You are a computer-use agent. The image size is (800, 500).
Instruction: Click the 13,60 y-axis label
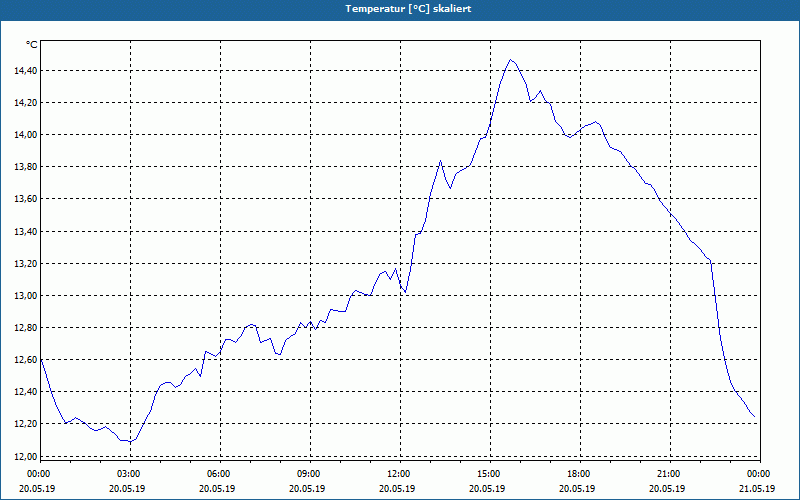click(25, 199)
